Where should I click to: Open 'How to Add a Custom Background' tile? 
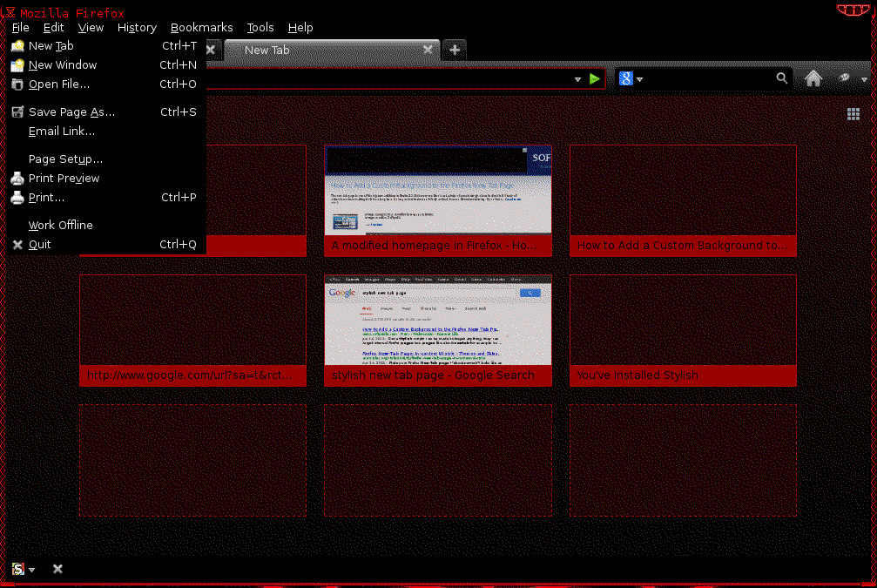[x=683, y=200]
